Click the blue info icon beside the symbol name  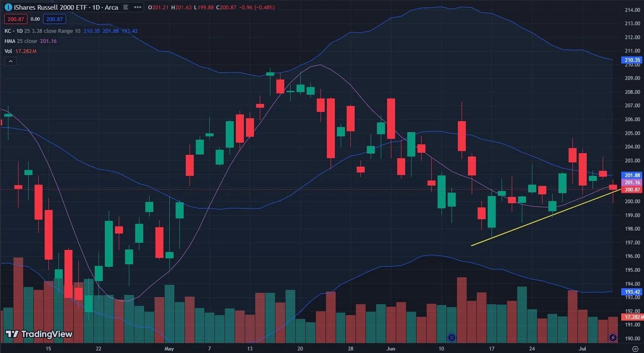(8, 8)
